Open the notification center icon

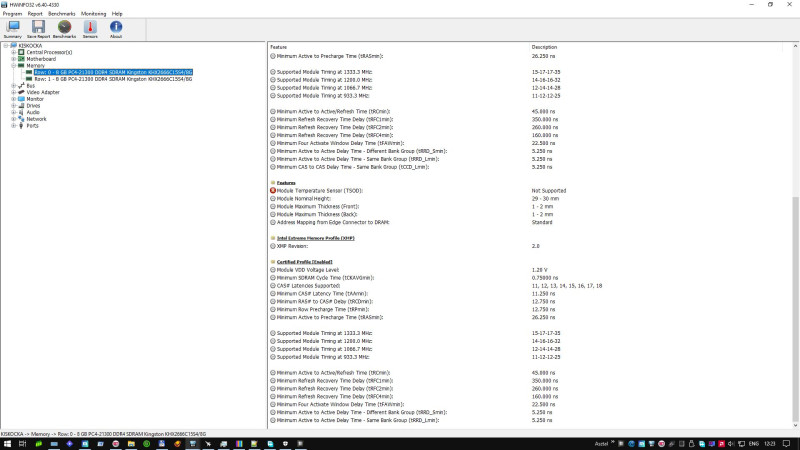787,444
